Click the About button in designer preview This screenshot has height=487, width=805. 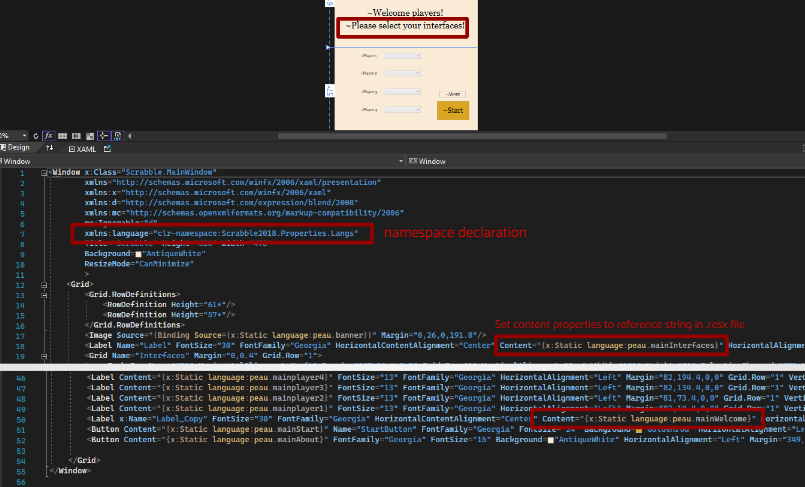point(452,92)
